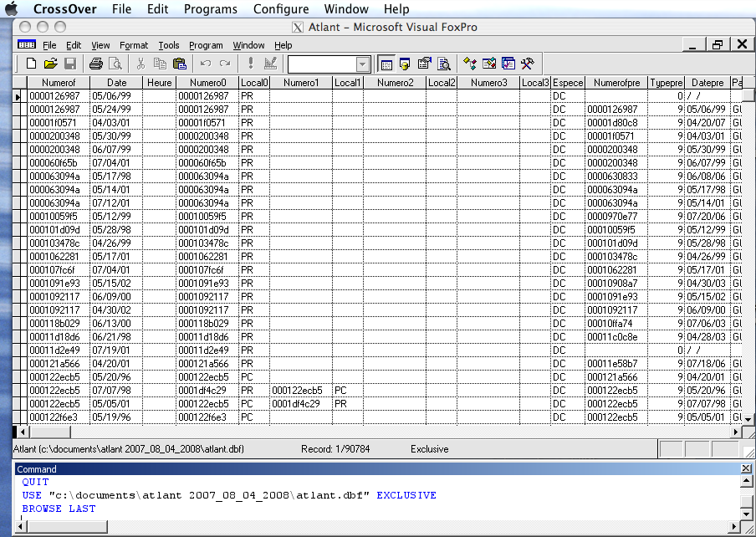Open the FoxPro Window menu

pos(248,45)
